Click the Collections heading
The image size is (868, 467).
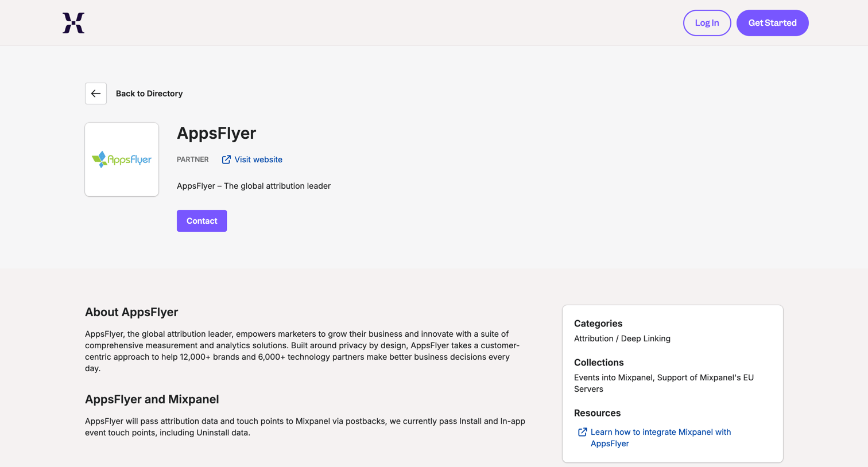click(599, 363)
